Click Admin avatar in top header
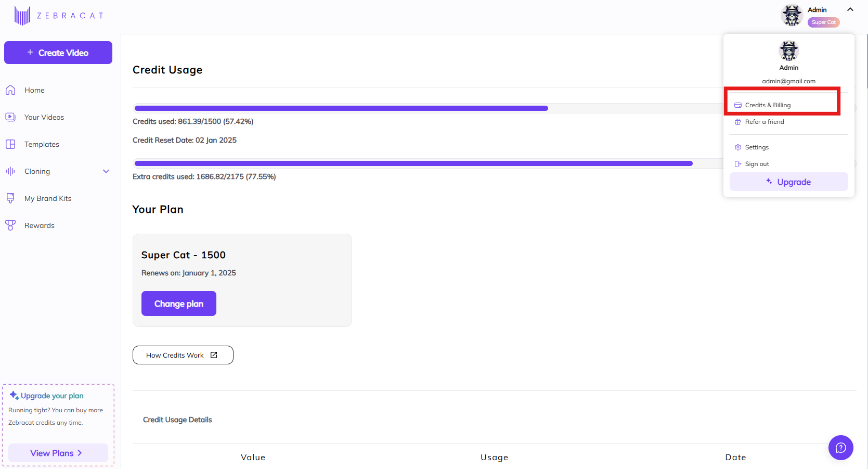The image size is (868, 469). coord(792,16)
